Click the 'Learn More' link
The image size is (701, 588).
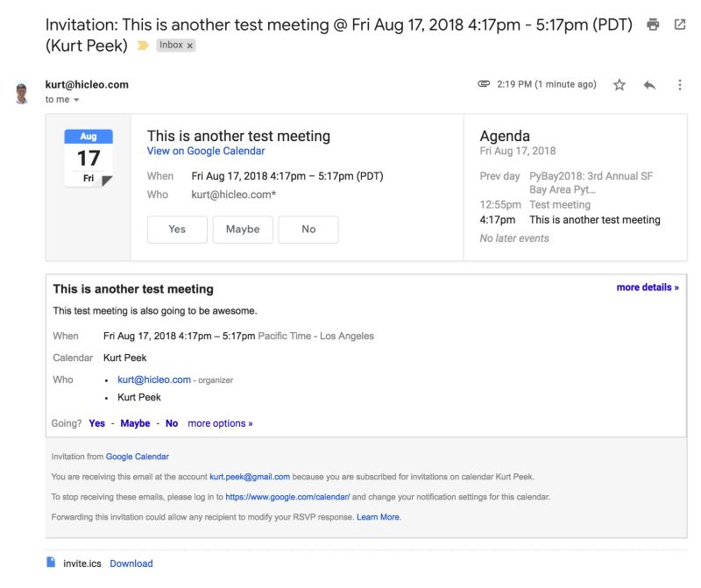coord(379,517)
